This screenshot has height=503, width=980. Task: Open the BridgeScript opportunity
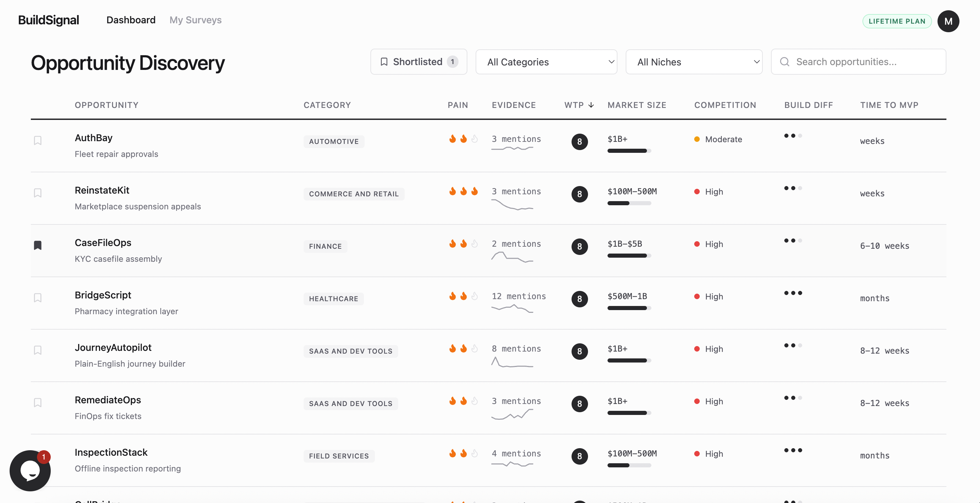103,295
